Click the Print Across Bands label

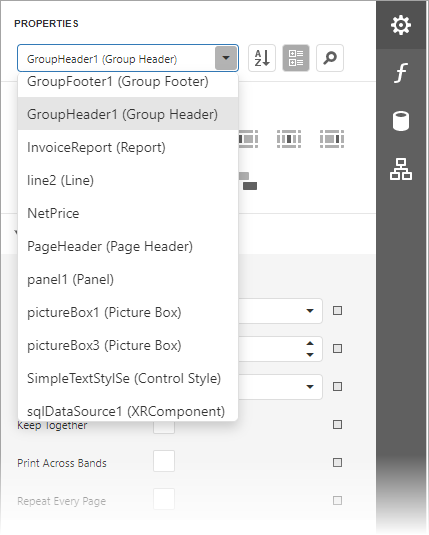coord(62,463)
